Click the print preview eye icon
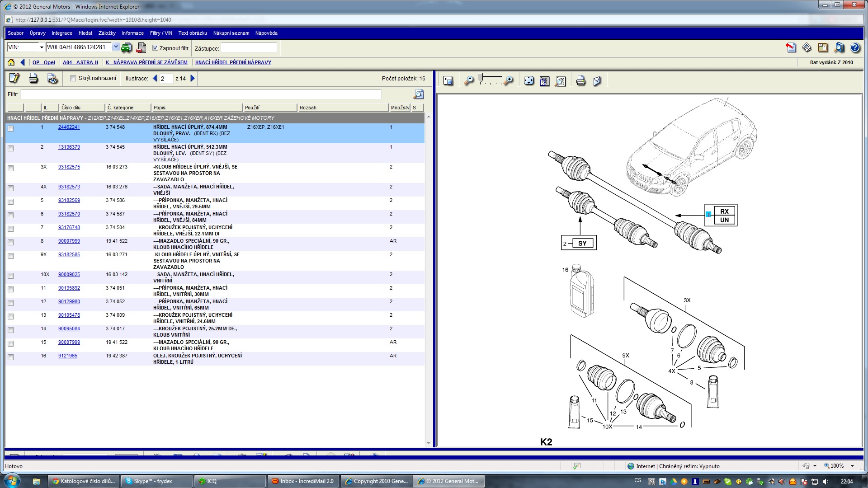 pyautogui.click(x=52, y=79)
